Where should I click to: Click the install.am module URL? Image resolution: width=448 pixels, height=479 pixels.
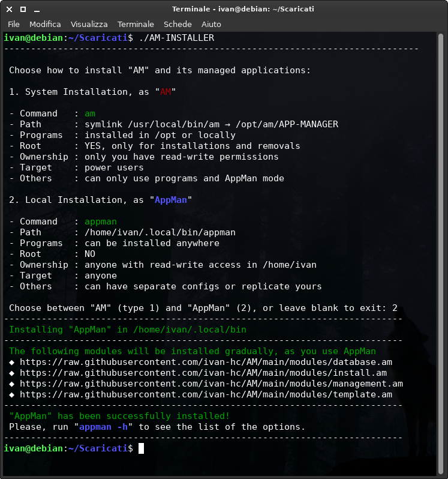click(203, 373)
